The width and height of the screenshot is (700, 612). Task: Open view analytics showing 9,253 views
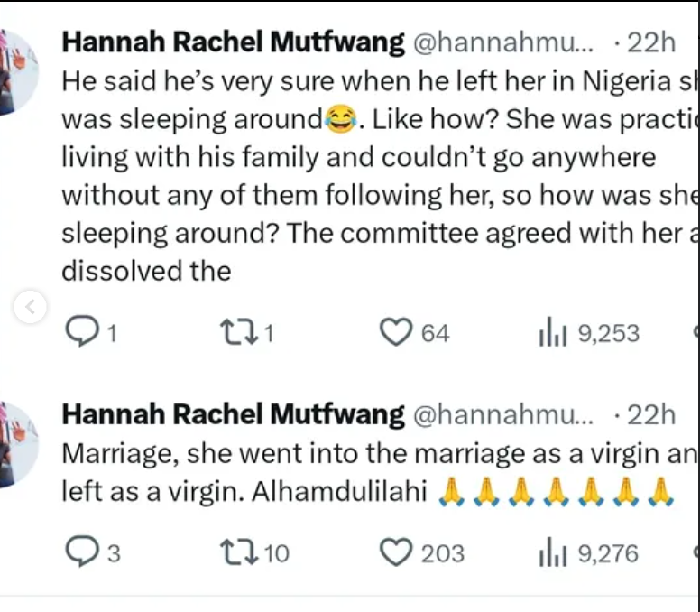pyautogui.click(x=589, y=333)
